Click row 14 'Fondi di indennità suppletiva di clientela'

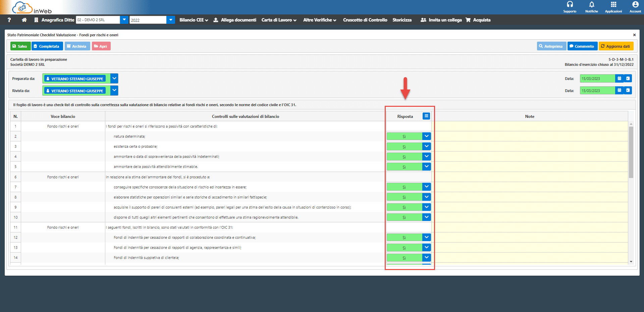(146, 258)
